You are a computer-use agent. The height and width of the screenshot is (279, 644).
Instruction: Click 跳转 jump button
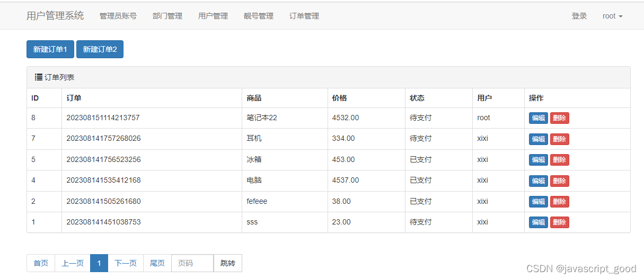[228, 263]
